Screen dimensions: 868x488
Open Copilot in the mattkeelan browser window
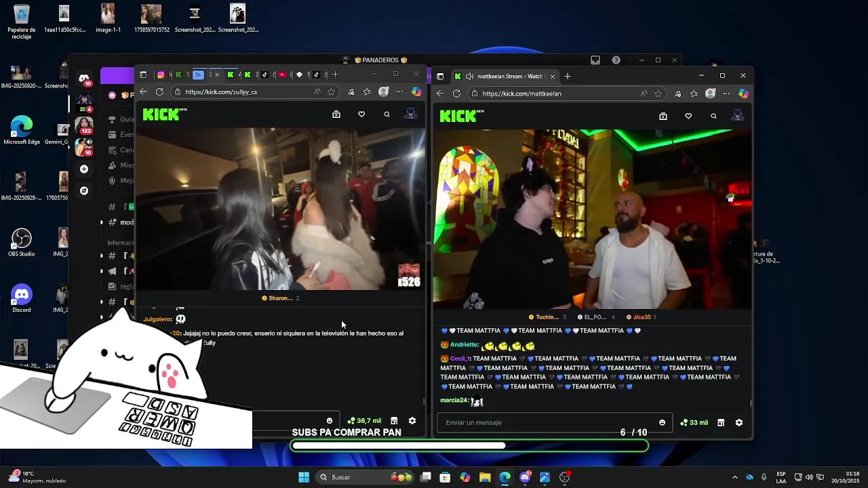743,94
